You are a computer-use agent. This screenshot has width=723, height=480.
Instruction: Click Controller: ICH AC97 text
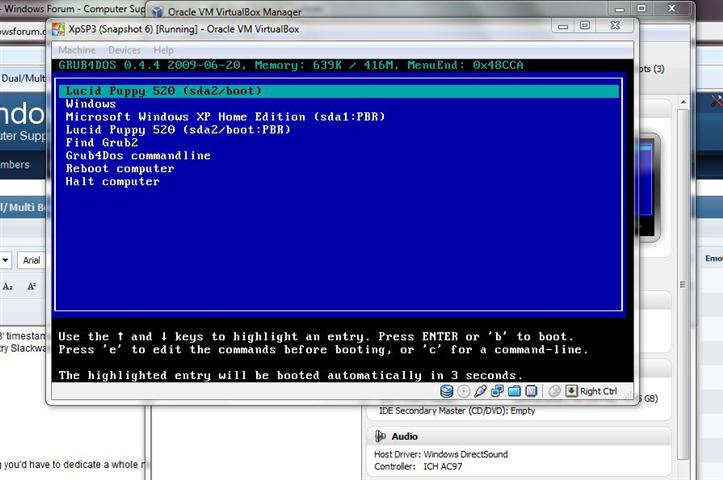418,467
